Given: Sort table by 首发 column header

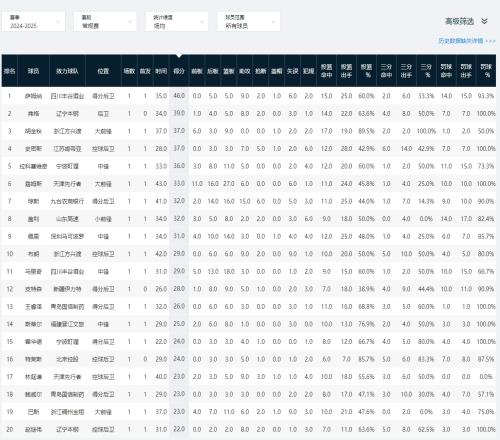Looking at the screenshot, I should tap(145, 71).
